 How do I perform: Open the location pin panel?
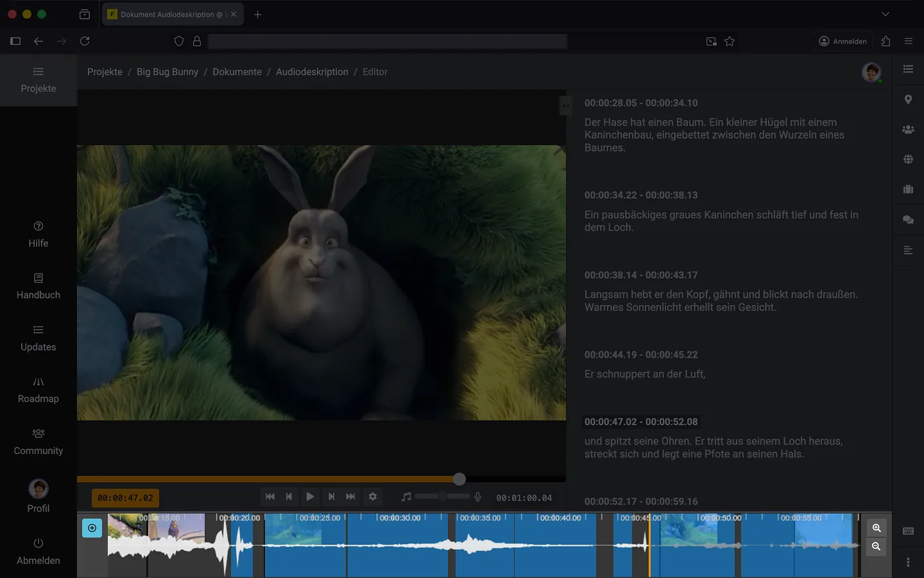click(x=908, y=100)
